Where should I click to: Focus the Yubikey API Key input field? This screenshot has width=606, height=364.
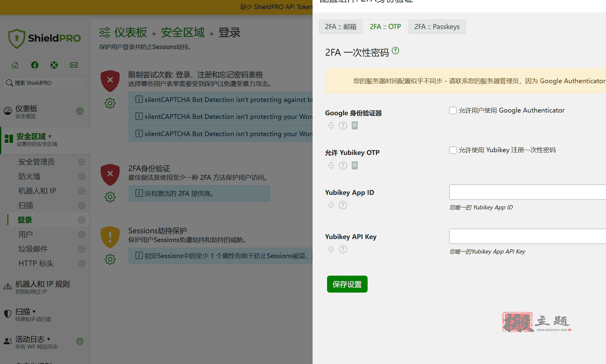pyautogui.click(x=527, y=236)
